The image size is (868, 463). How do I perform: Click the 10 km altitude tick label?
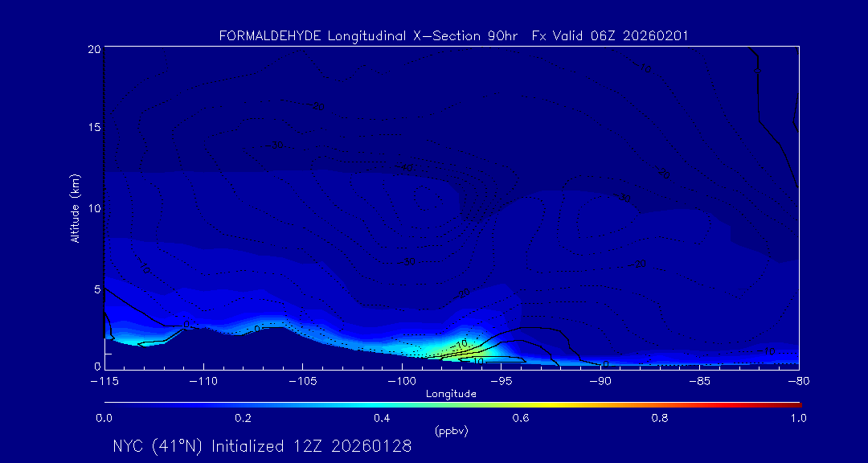[x=92, y=208]
